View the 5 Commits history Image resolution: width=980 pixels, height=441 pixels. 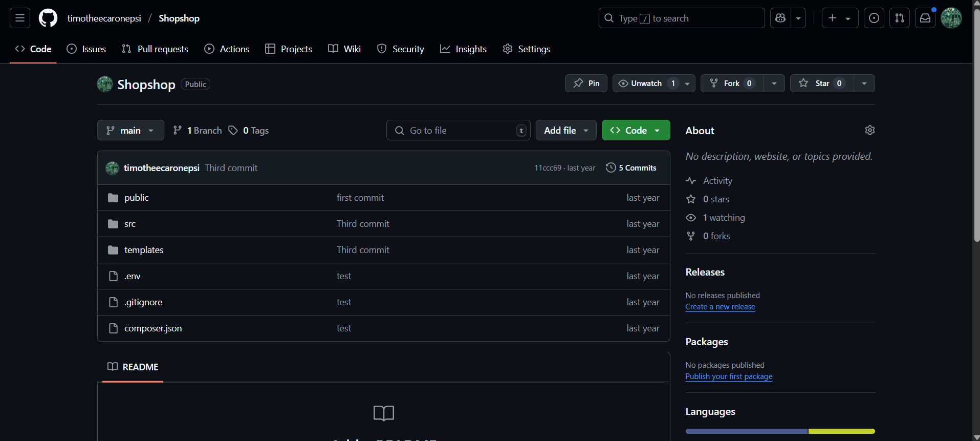pos(631,168)
